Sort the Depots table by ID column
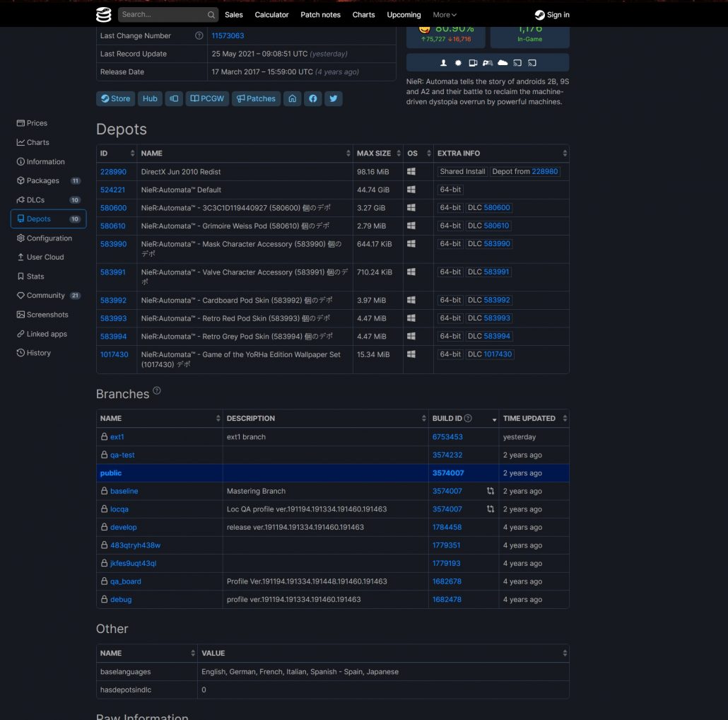This screenshot has width=728, height=720. pyautogui.click(x=117, y=153)
